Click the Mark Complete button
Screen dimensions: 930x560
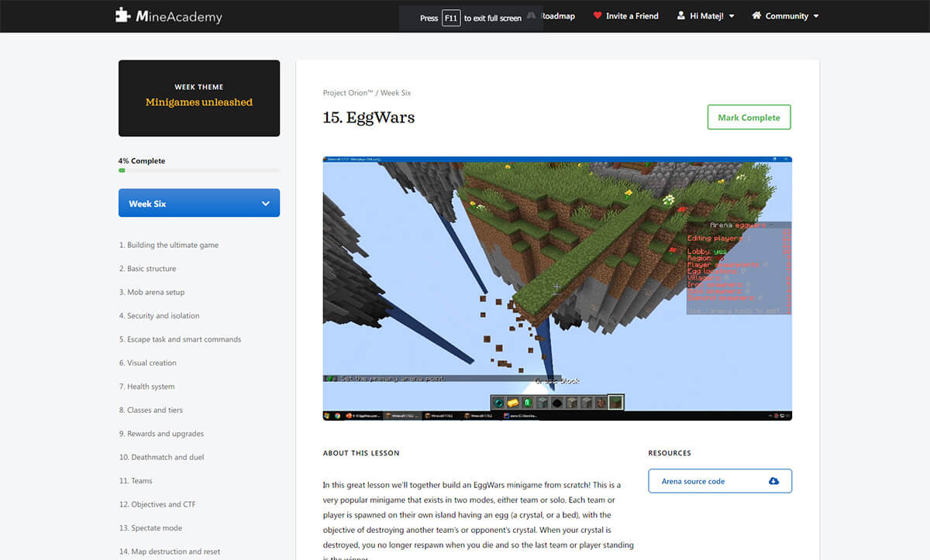[749, 118]
